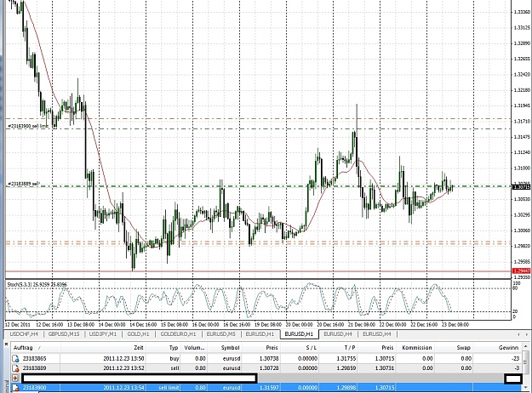Open the USDCHF,H4 chart tab
The image size is (532, 393).
(x=24, y=334)
